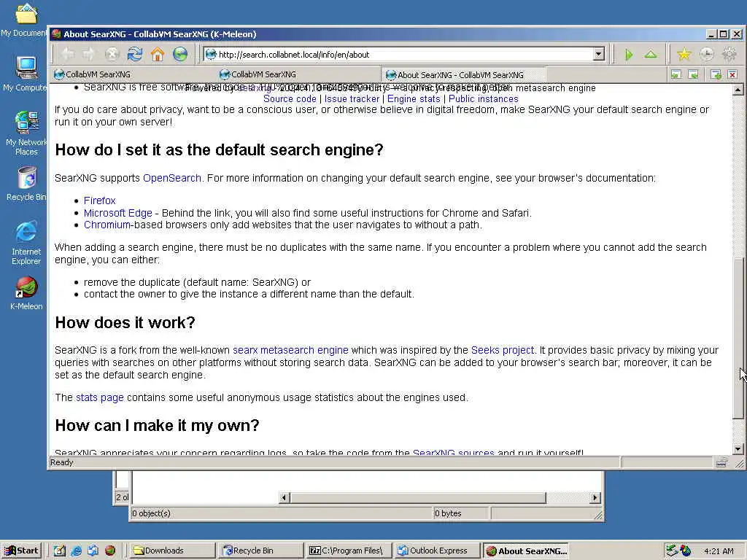The image size is (747, 560).
Task: Open Outlook Express taskbar button
Action: coord(438,551)
